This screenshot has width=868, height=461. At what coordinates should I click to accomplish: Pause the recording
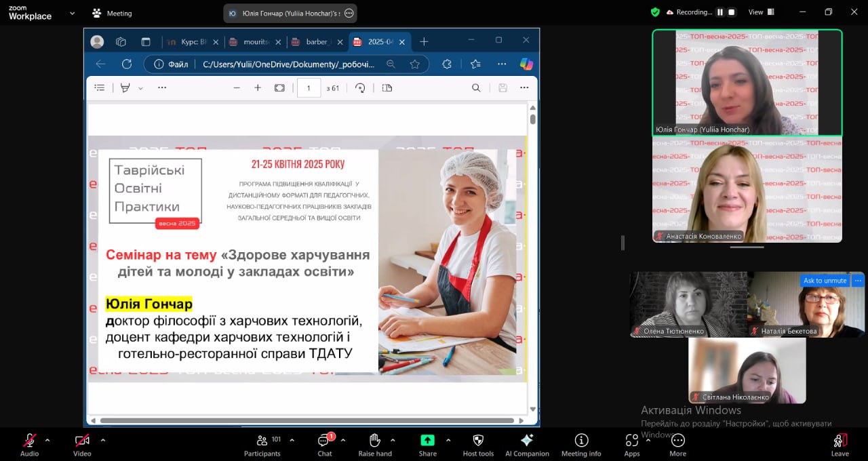[x=720, y=12]
